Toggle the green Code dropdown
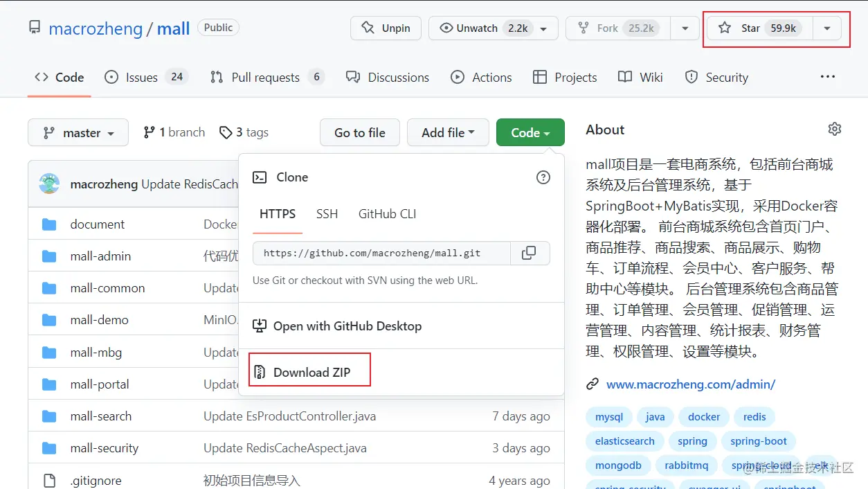The width and height of the screenshot is (868, 489). (x=530, y=132)
